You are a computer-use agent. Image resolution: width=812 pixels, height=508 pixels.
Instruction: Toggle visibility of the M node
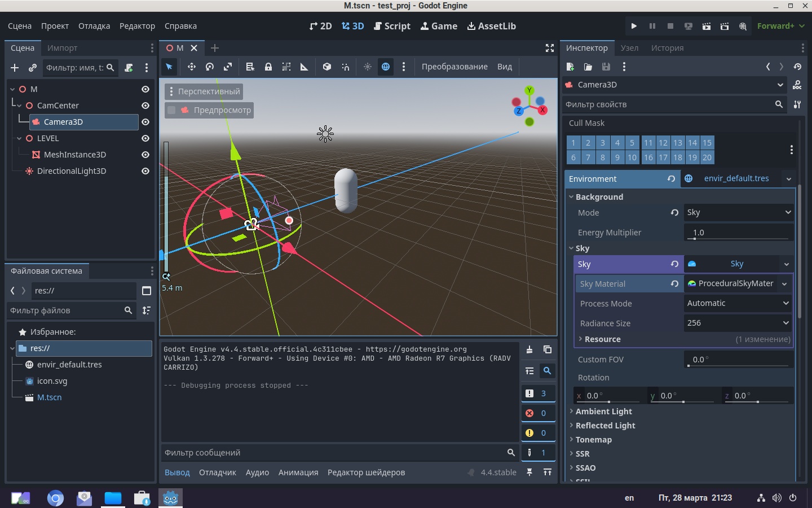tap(145, 89)
